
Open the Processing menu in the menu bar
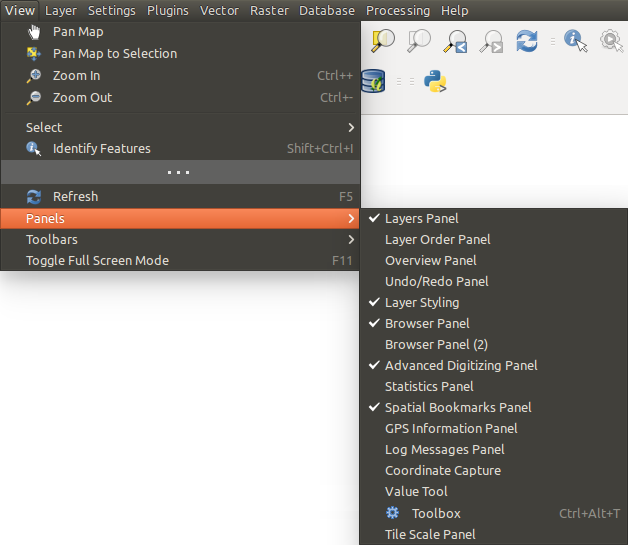397,10
